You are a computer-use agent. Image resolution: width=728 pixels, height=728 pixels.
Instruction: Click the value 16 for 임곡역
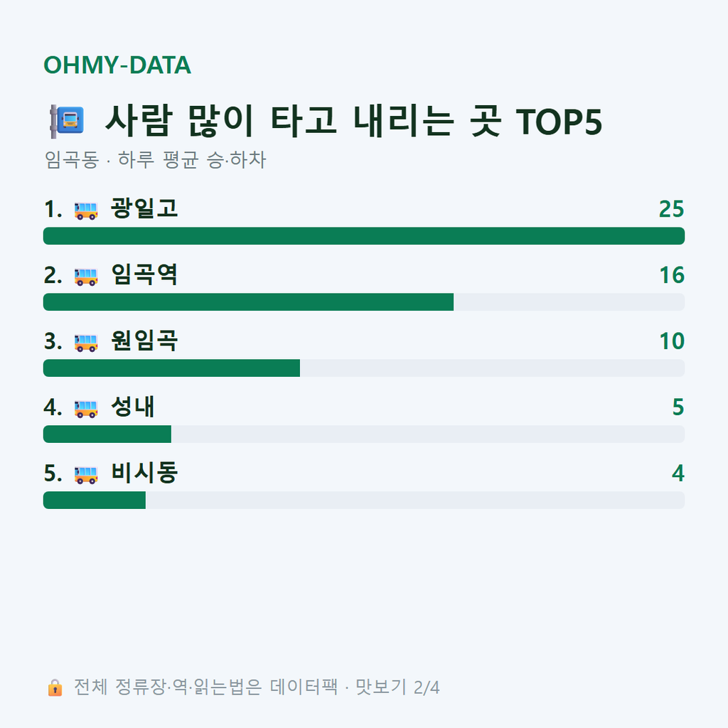click(672, 275)
